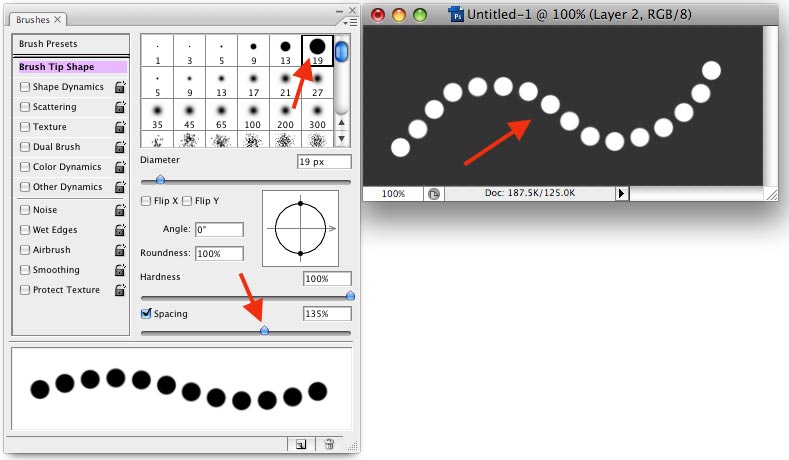Click the lock icon beside Scattering
This screenshot has width=789, height=460.
tap(120, 107)
